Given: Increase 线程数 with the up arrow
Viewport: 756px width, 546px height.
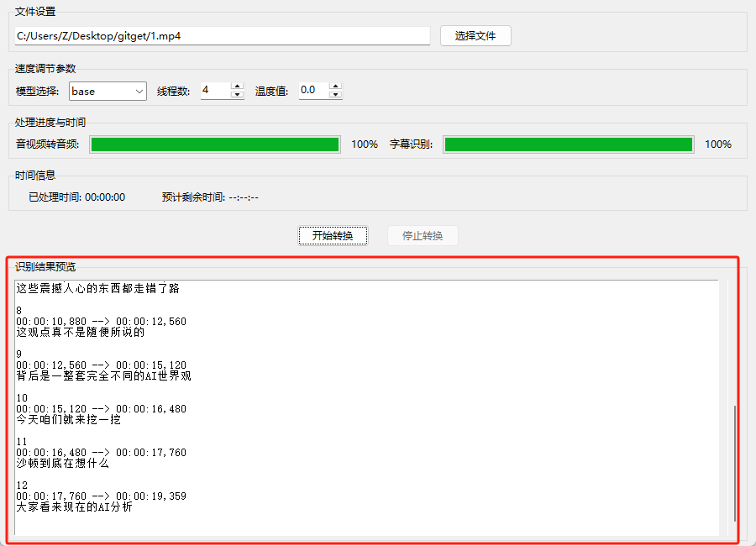Looking at the screenshot, I should [x=237, y=87].
